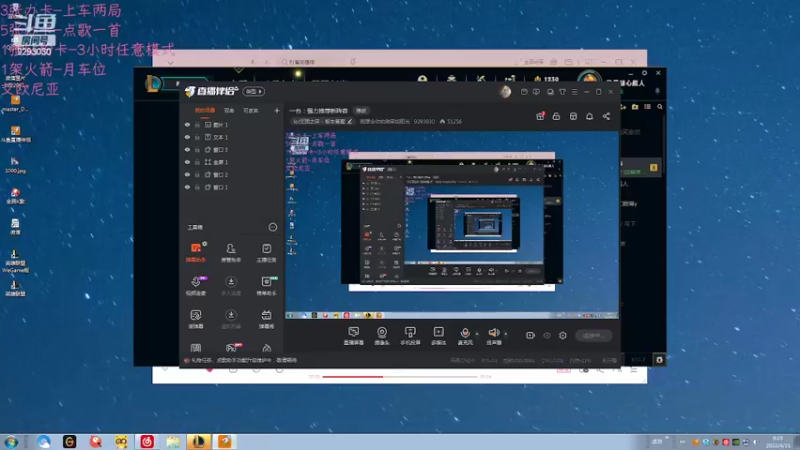Viewport: 800px width, 450px height.
Task: Open the Logitech G taskbar icon
Action: coord(69,442)
